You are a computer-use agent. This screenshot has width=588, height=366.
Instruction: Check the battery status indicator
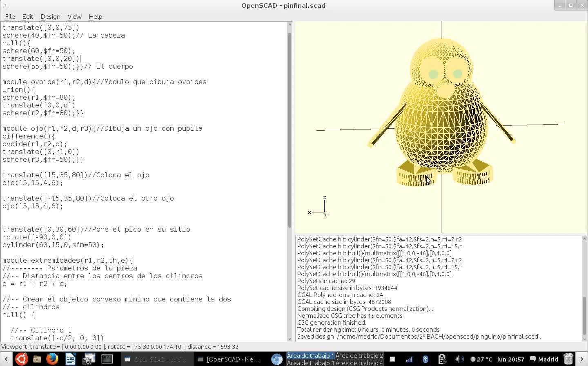point(442,359)
